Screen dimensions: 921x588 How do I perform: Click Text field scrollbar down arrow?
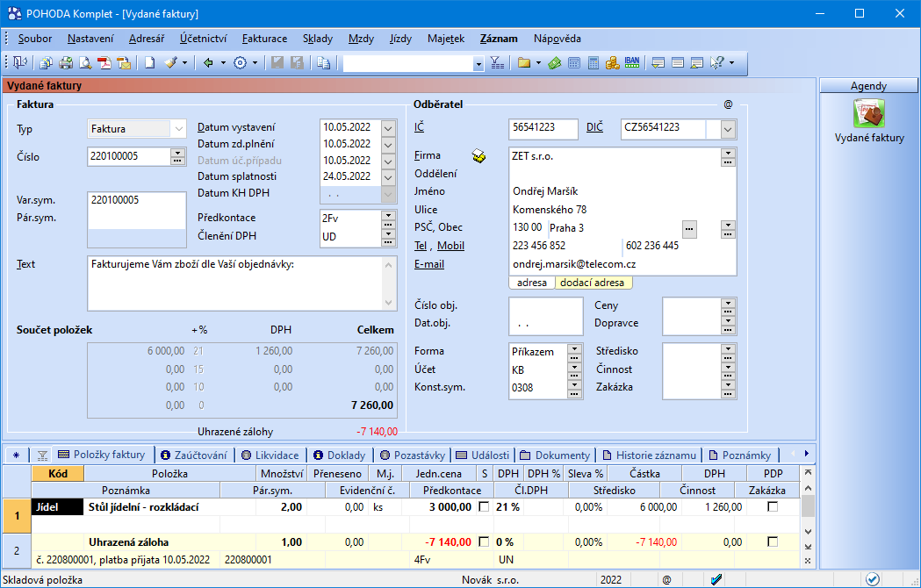389,303
